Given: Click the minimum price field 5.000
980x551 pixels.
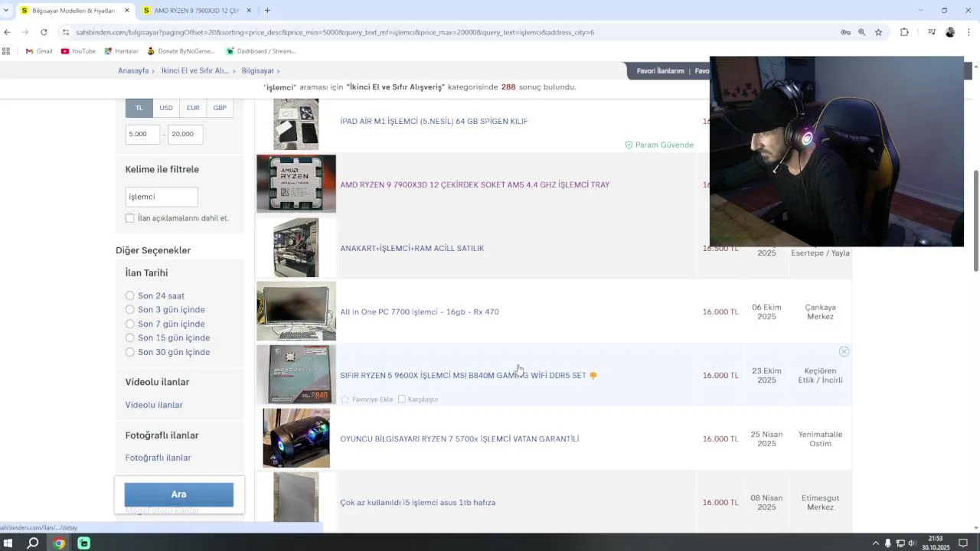Looking at the screenshot, I should coord(143,134).
